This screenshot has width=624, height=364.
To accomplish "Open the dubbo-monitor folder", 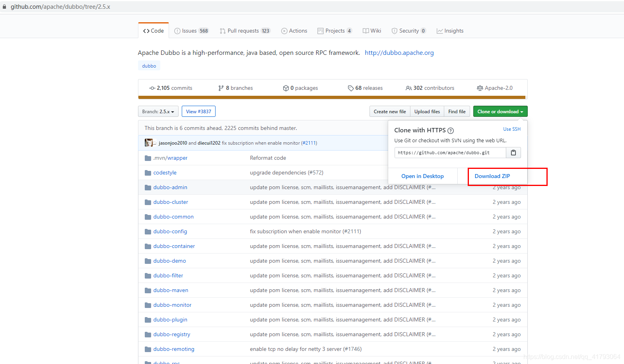I will (x=172, y=305).
